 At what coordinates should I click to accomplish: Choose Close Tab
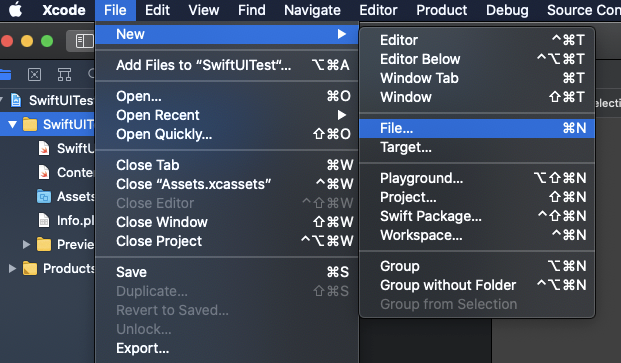click(x=227, y=165)
